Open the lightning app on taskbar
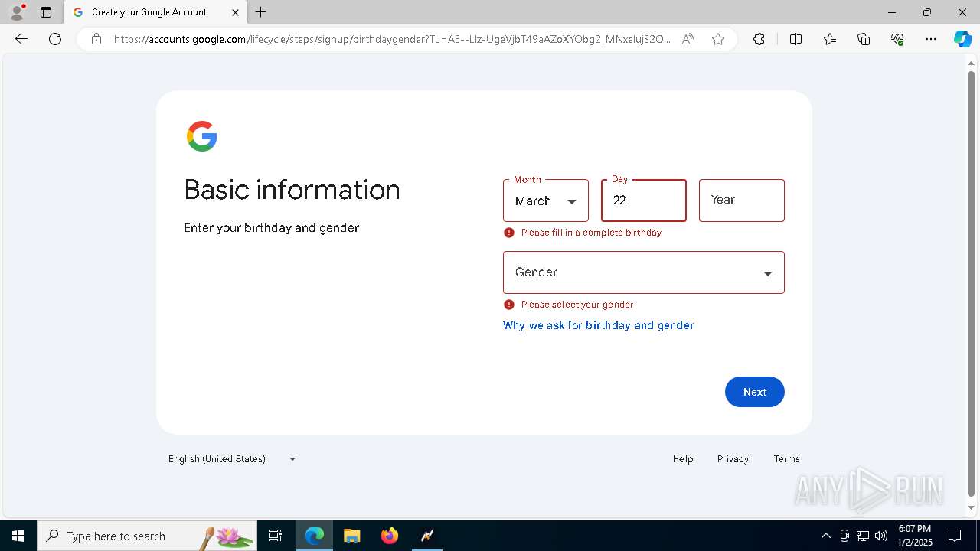The height and width of the screenshot is (551, 980). point(427,536)
